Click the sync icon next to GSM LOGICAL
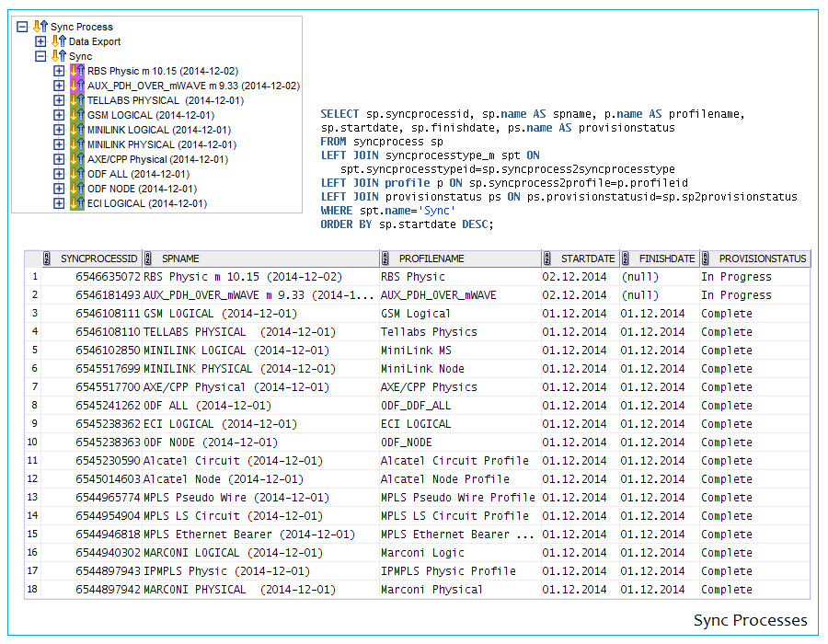This screenshot has height=644, width=828. [77, 115]
